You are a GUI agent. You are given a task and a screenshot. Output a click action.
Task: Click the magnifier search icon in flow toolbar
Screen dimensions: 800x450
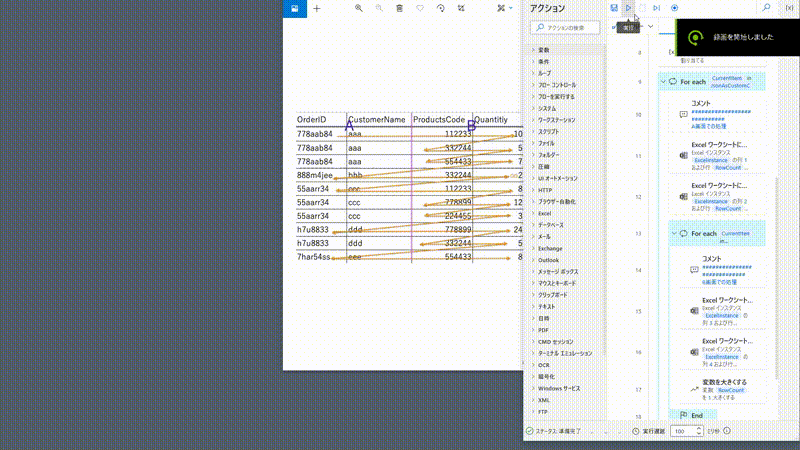(767, 8)
